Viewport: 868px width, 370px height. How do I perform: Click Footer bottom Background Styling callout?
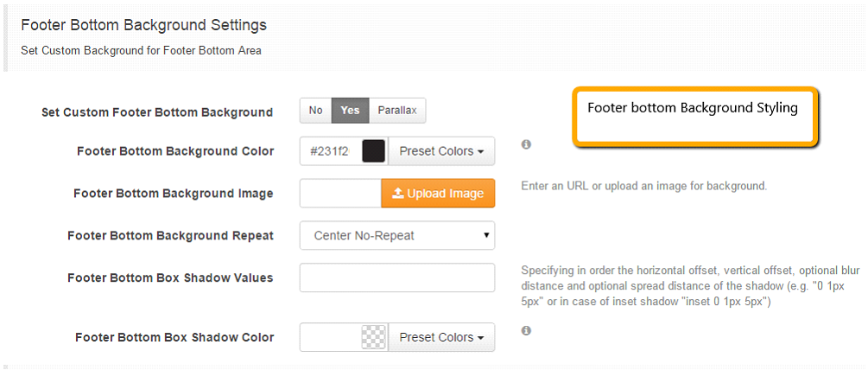(x=694, y=117)
